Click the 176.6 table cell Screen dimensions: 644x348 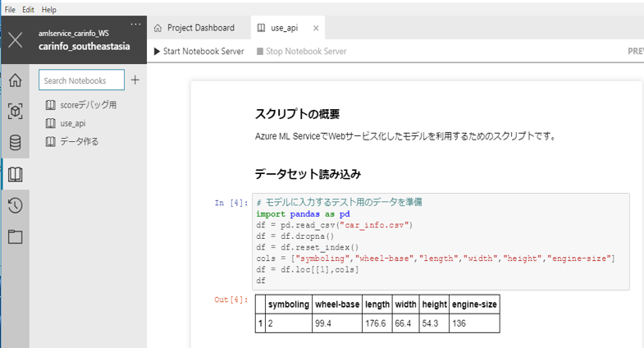[x=377, y=323]
